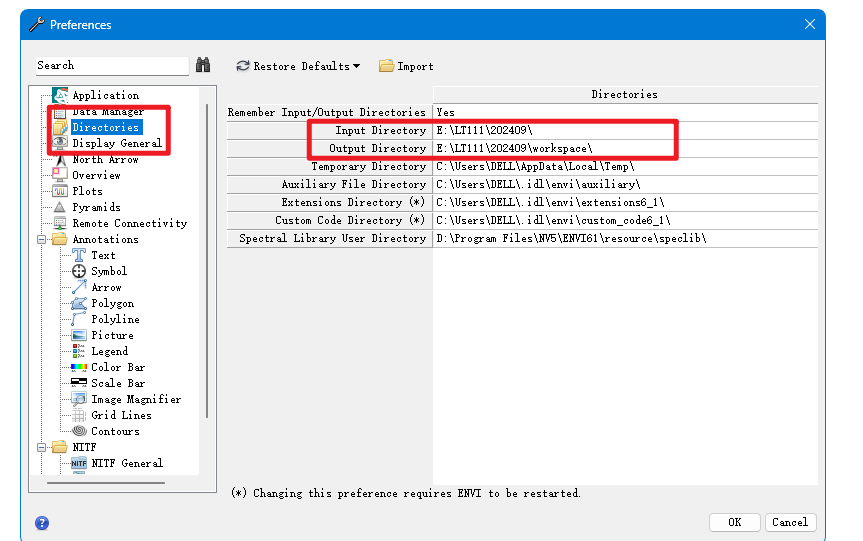
Task: Click the Application tree icon
Action: (60, 95)
